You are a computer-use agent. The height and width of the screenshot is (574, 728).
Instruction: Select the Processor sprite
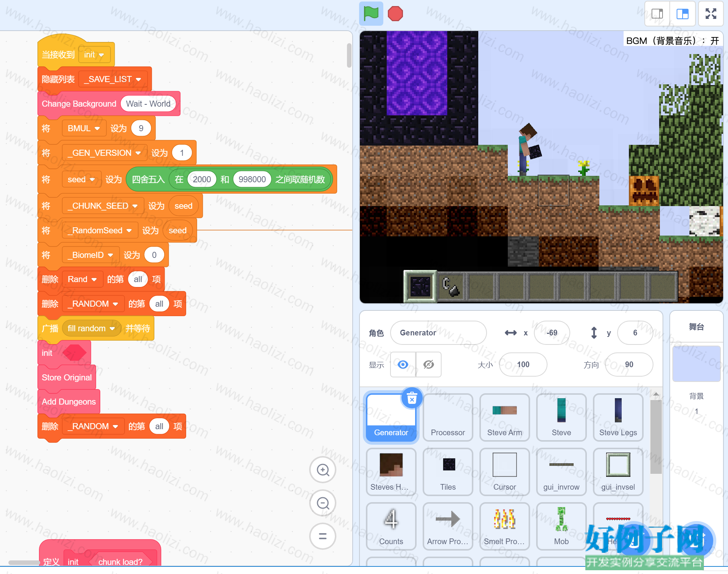coord(448,417)
